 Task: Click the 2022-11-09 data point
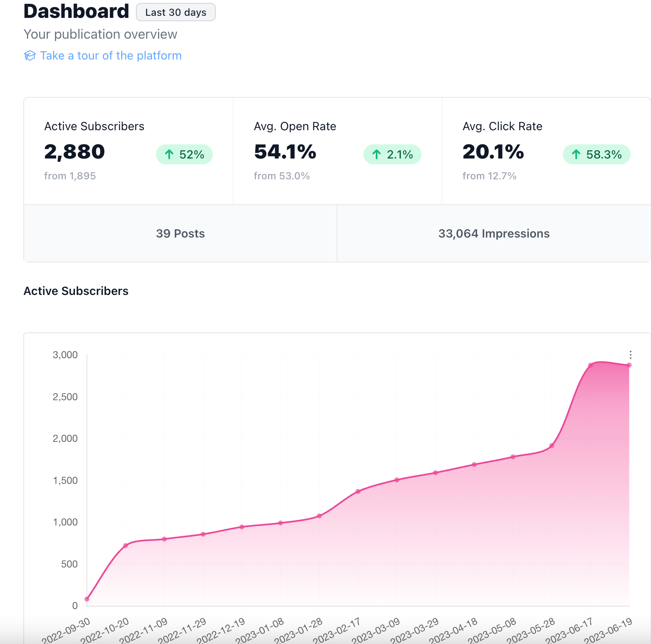pyautogui.click(x=164, y=539)
